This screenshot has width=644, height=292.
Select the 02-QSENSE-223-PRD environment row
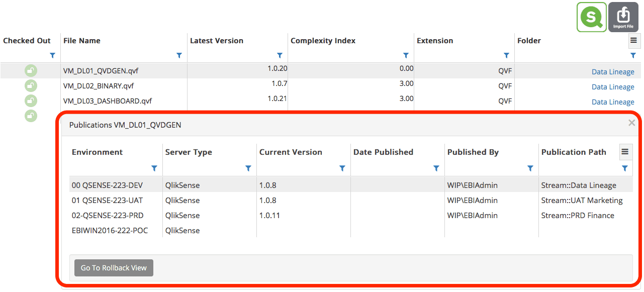tap(108, 216)
